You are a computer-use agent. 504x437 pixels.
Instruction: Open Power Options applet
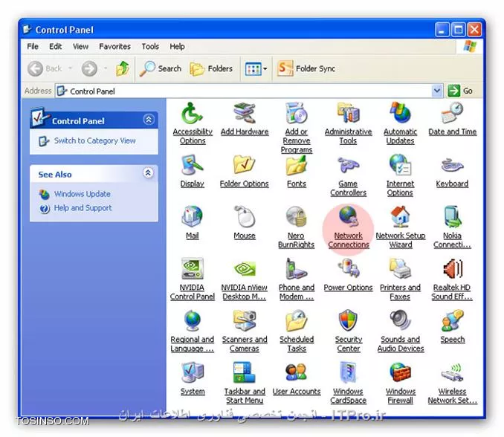(348, 275)
